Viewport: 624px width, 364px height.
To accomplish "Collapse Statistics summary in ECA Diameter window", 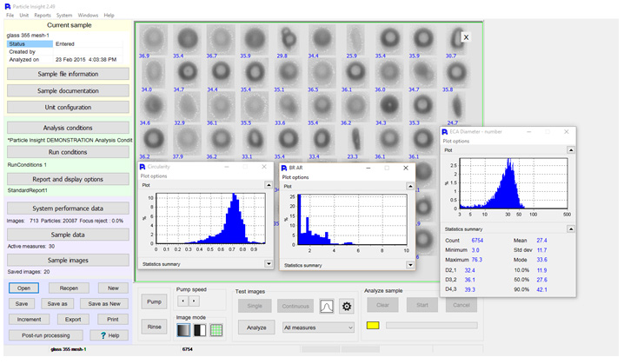I will 570,228.
